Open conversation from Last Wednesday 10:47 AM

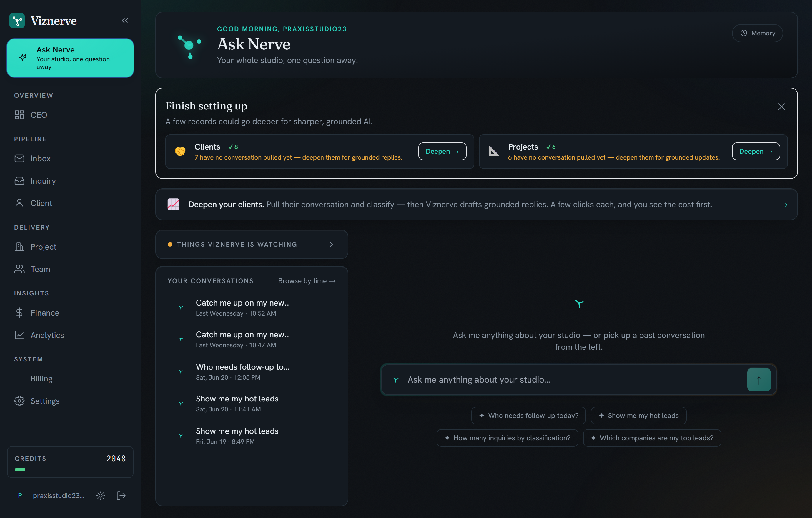[252, 339]
